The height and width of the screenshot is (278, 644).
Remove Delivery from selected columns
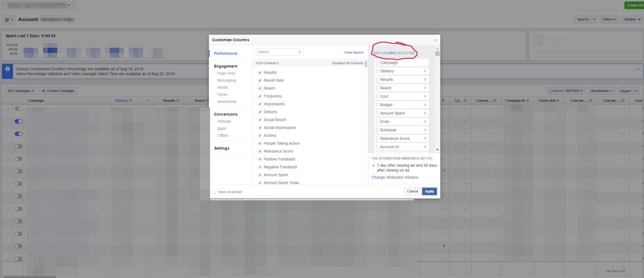pos(425,71)
